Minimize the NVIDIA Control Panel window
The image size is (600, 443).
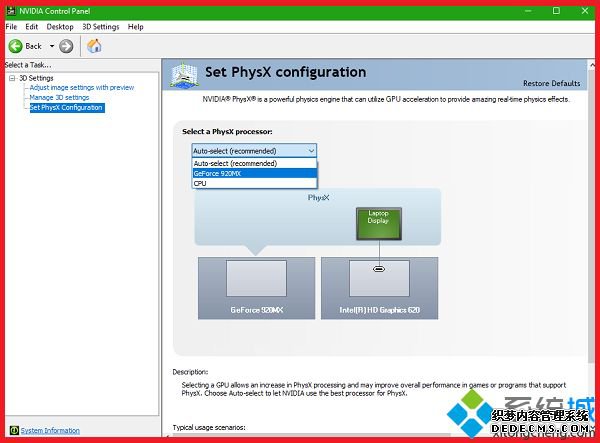pyautogui.click(x=528, y=11)
